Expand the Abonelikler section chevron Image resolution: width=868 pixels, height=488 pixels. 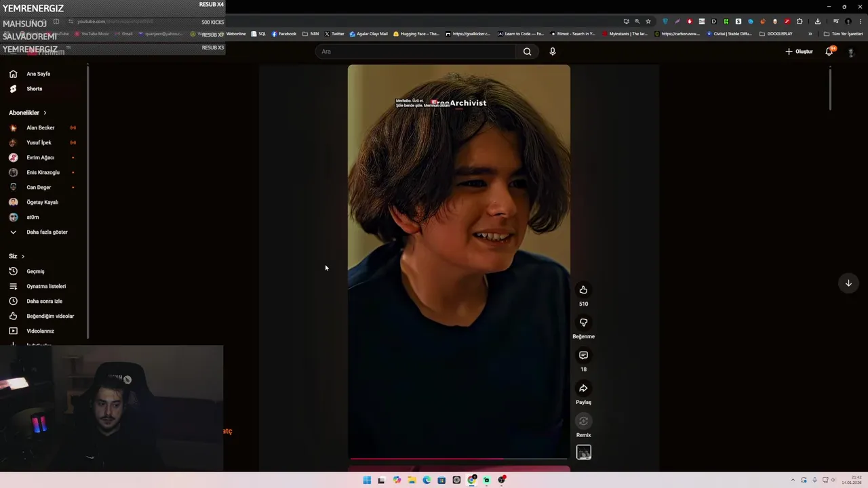tap(45, 113)
